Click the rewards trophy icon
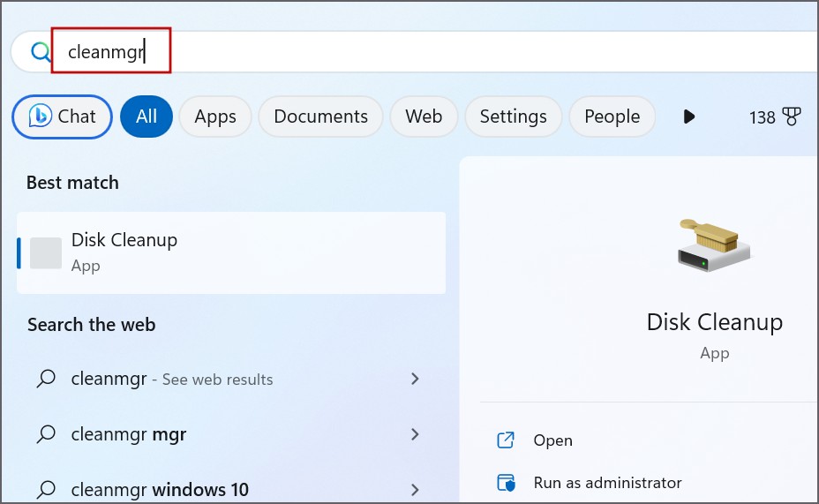 pos(792,117)
